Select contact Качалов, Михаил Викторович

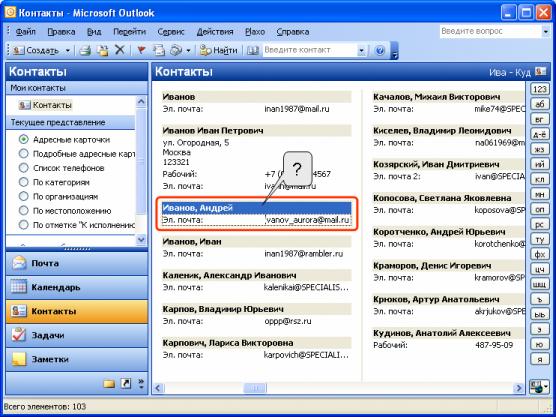449,96
